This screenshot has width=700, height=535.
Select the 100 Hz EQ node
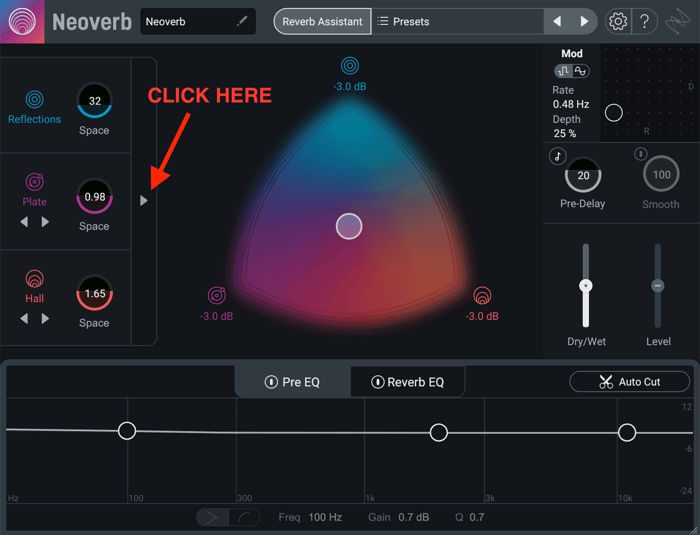(x=127, y=431)
